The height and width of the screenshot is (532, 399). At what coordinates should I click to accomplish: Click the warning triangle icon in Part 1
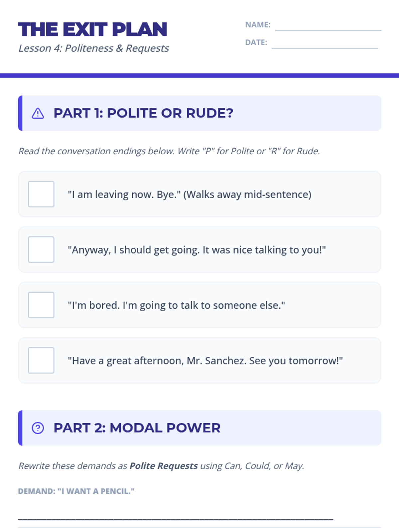38,113
